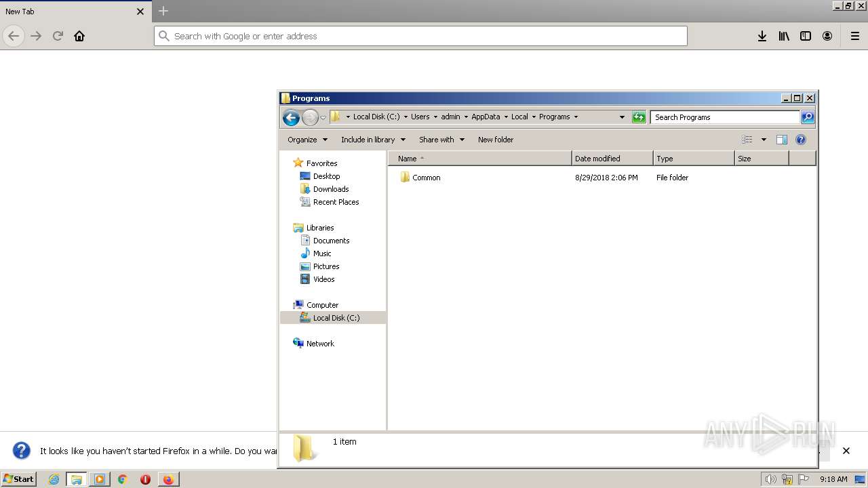868x488 pixels.
Task: Select admin breadcrumb segment
Action: pos(450,117)
